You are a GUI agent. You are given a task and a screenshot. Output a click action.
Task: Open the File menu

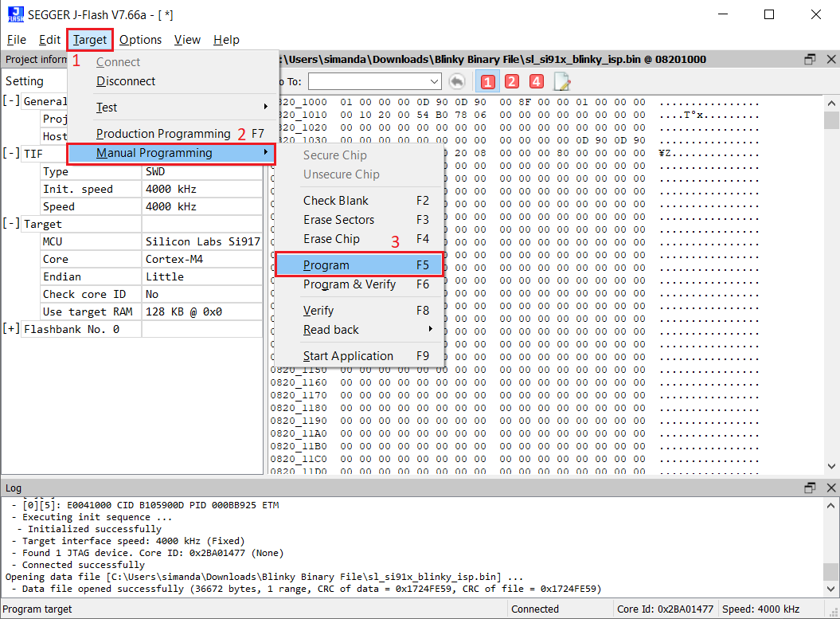pos(17,40)
